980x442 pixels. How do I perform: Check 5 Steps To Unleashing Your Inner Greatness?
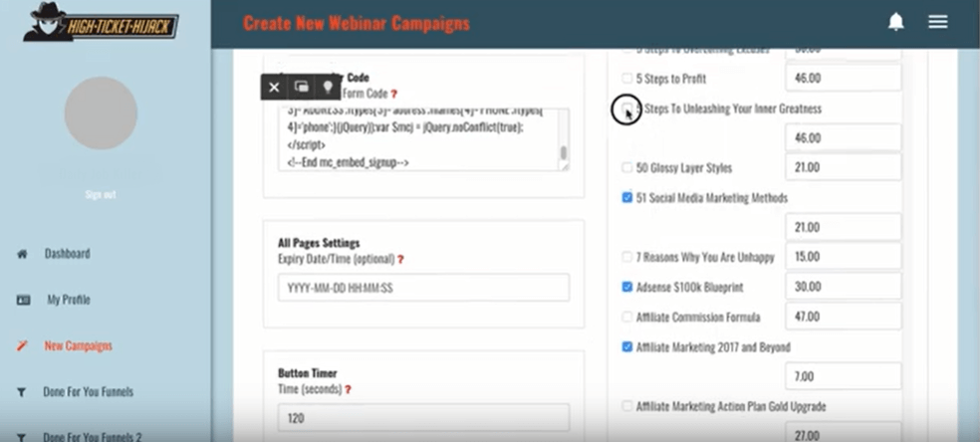point(626,109)
